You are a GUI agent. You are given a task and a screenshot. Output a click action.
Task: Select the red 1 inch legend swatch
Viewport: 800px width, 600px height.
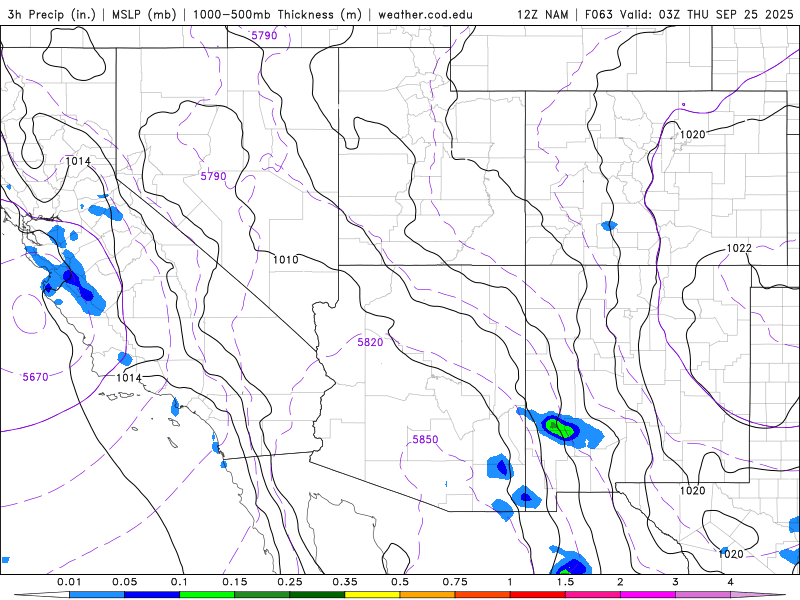tap(538, 595)
